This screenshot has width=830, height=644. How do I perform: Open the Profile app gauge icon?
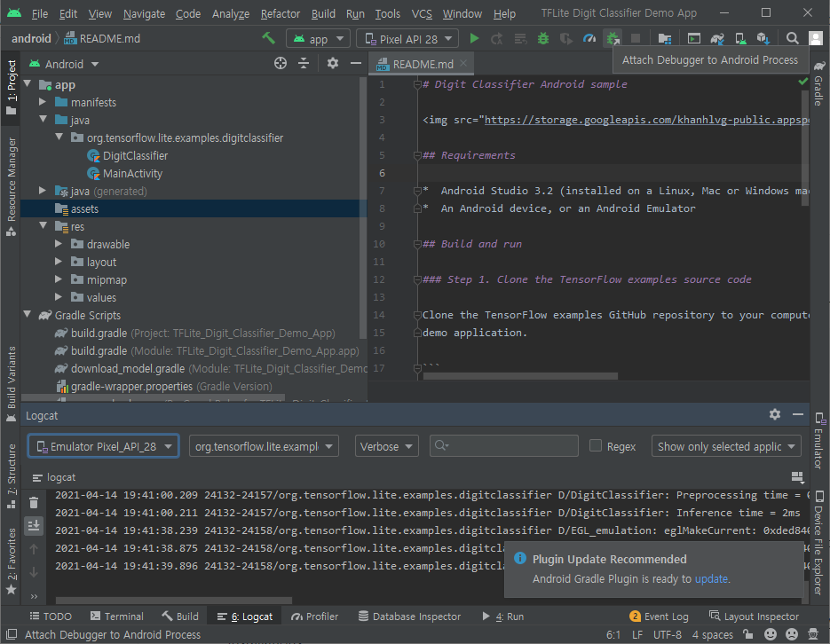(x=589, y=39)
